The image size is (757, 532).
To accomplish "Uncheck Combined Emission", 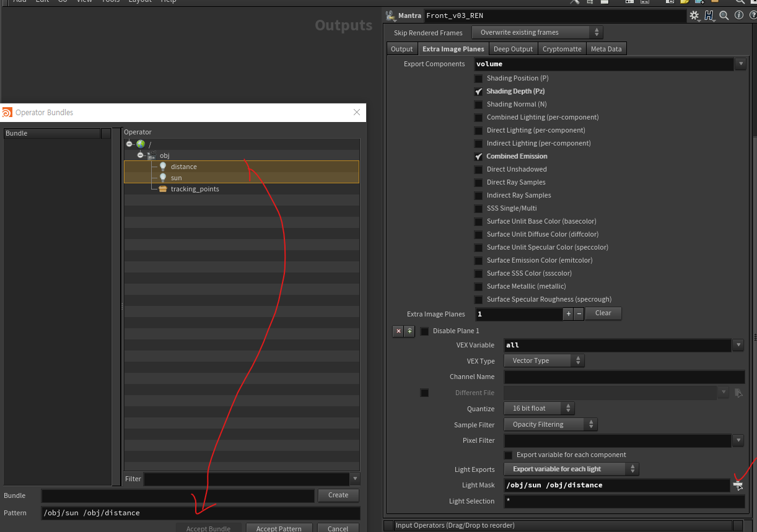I will point(478,157).
